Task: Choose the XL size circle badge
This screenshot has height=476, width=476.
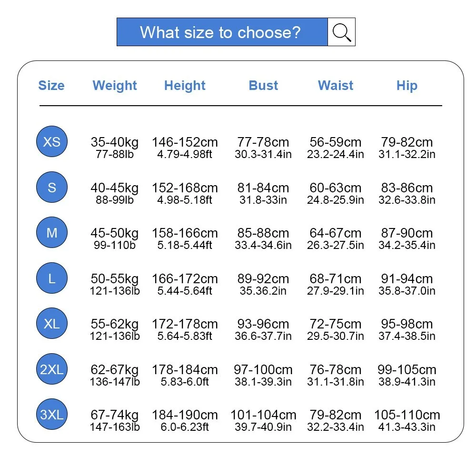Action: (x=52, y=324)
